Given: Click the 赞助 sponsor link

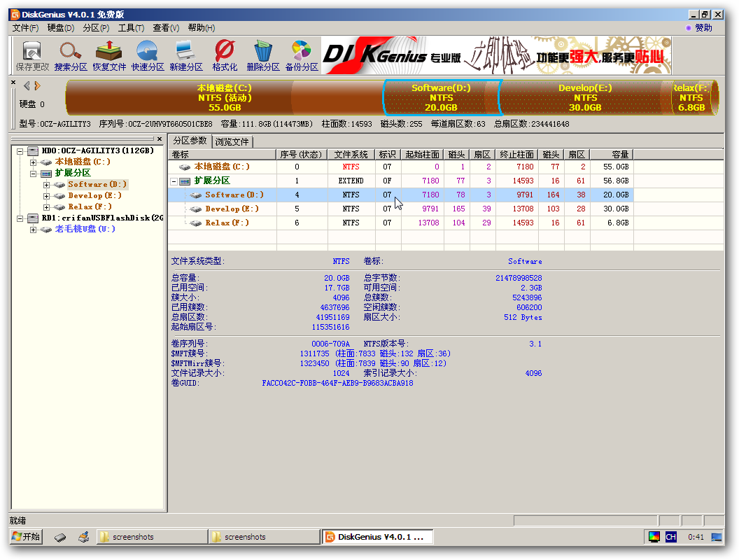Looking at the screenshot, I should click(x=703, y=28).
